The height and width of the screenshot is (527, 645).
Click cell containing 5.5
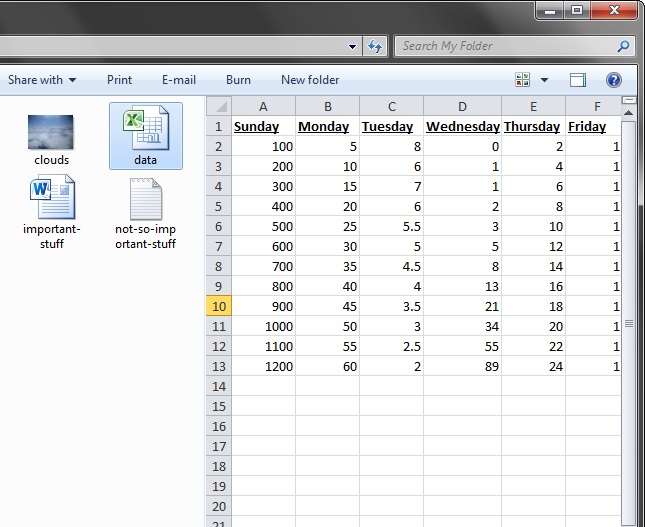coord(392,226)
